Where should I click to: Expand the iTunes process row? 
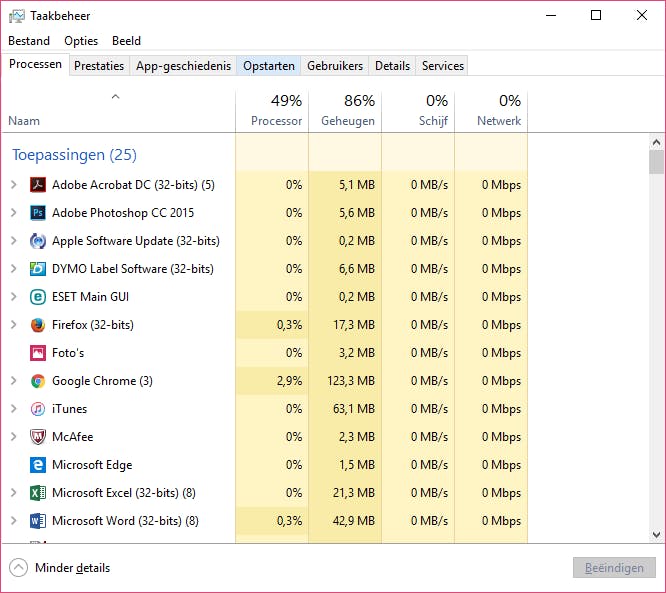click(14, 409)
